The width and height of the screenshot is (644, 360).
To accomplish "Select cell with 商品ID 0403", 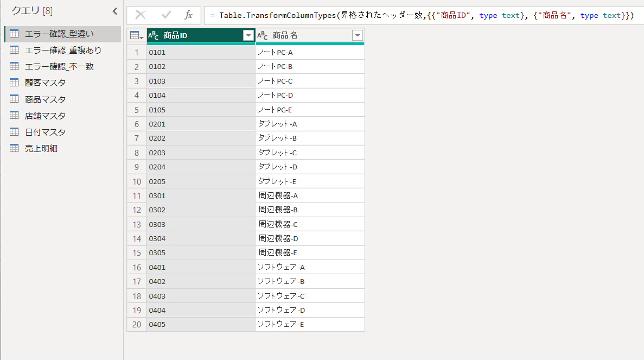I will click(201, 296).
